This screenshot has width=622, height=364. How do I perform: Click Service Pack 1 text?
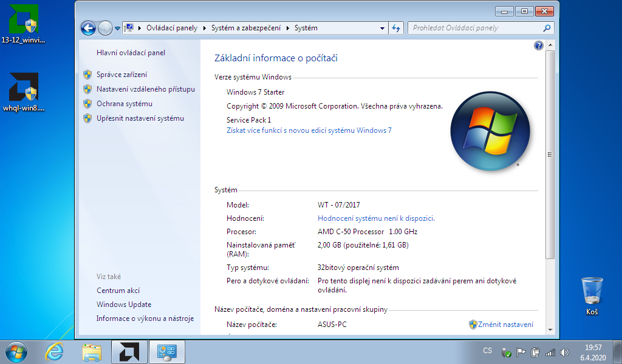[248, 120]
